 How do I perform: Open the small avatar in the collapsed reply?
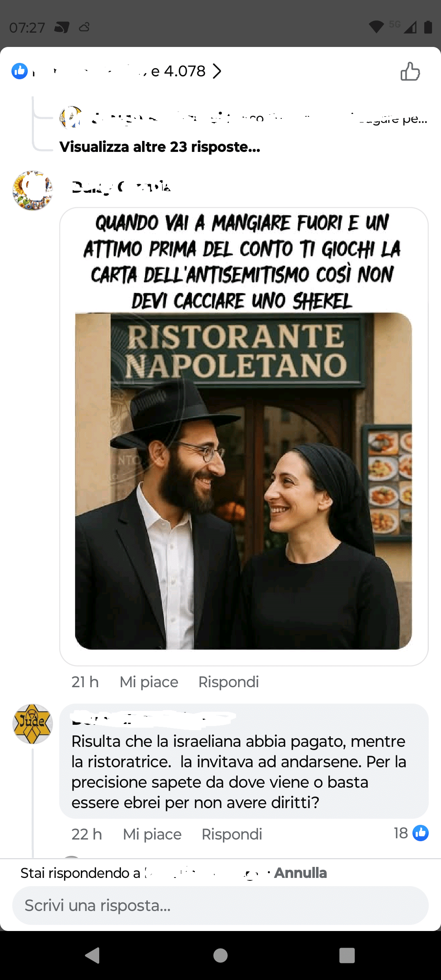(x=71, y=118)
